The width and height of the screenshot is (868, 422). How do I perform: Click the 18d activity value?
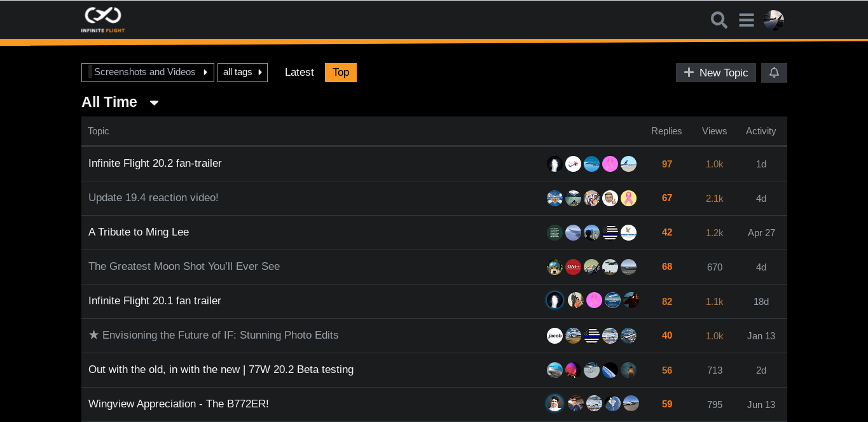tap(761, 302)
